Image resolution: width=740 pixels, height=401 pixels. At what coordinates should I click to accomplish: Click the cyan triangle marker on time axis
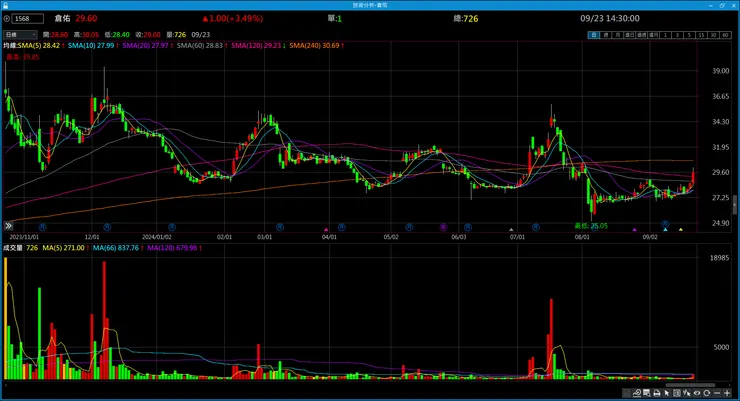[665, 229]
